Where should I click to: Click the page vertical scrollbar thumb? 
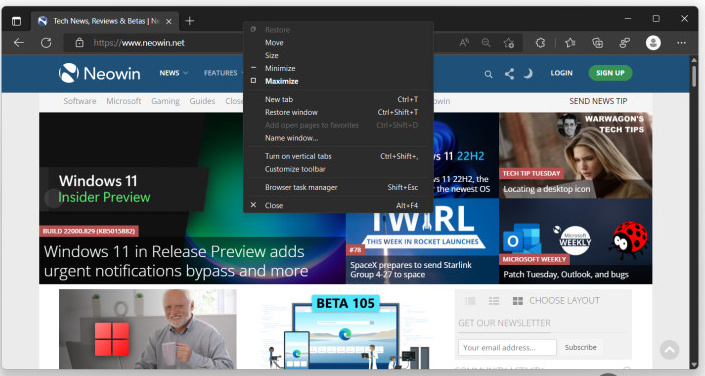(x=694, y=77)
